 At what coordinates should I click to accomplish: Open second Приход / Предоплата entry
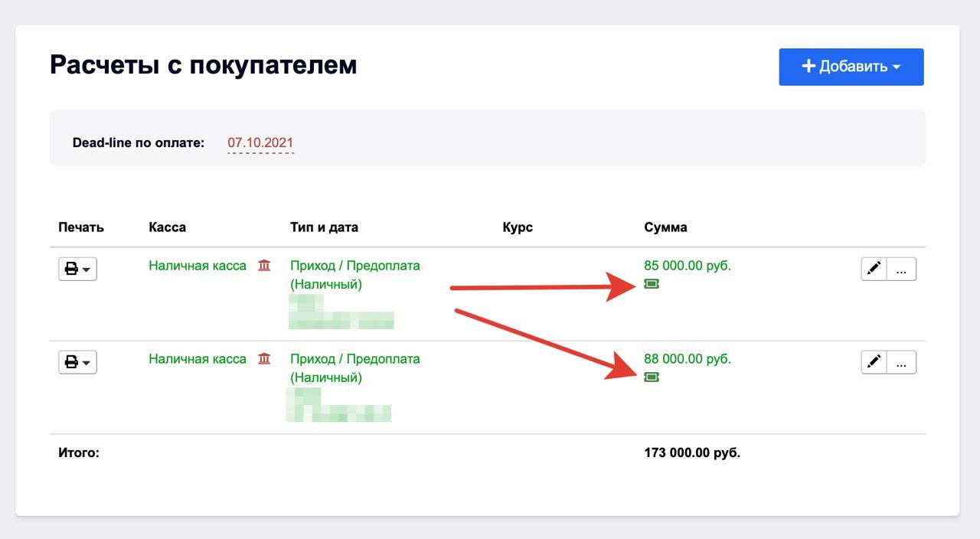[x=355, y=368]
